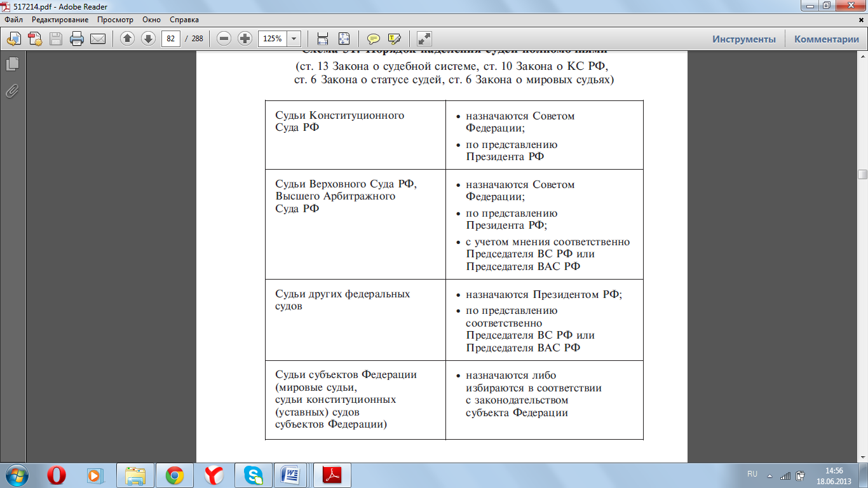868x488 pixels.
Task: Click the Send by email envelope icon
Action: pyautogui.click(x=98, y=39)
